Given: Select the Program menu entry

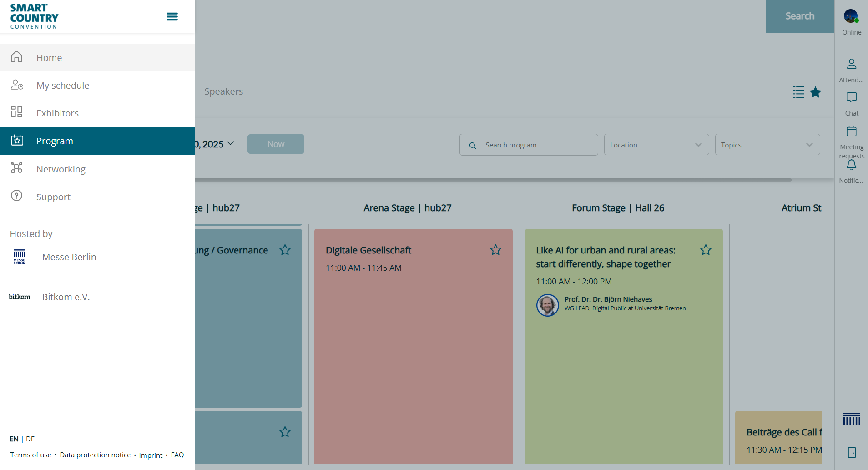Looking at the screenshot, I should pos(97,141).
